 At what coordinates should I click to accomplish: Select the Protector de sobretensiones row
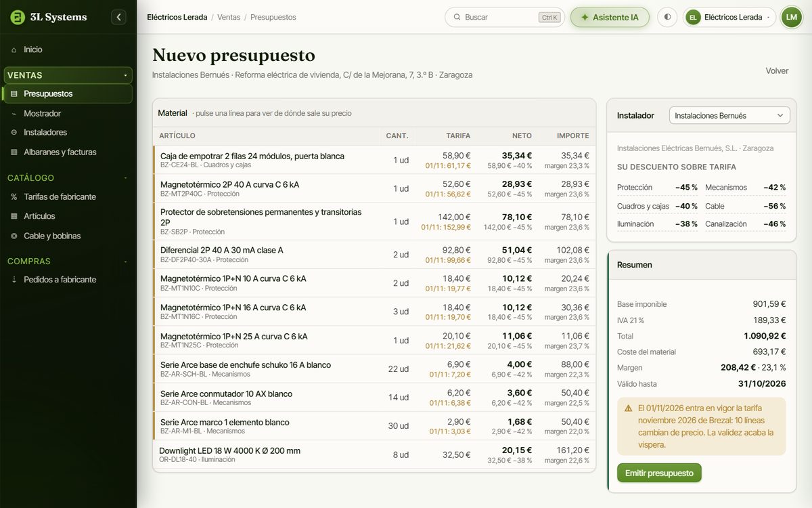tap(374, 221)
